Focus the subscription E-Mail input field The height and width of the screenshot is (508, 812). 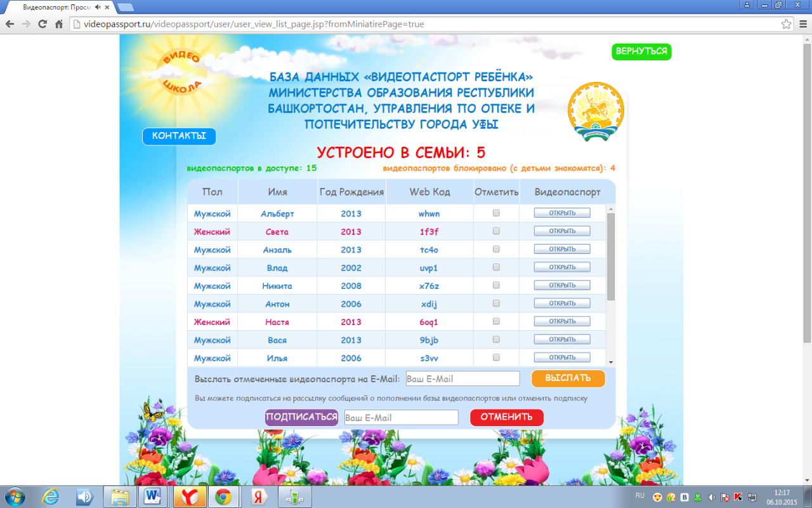point(401,417)
